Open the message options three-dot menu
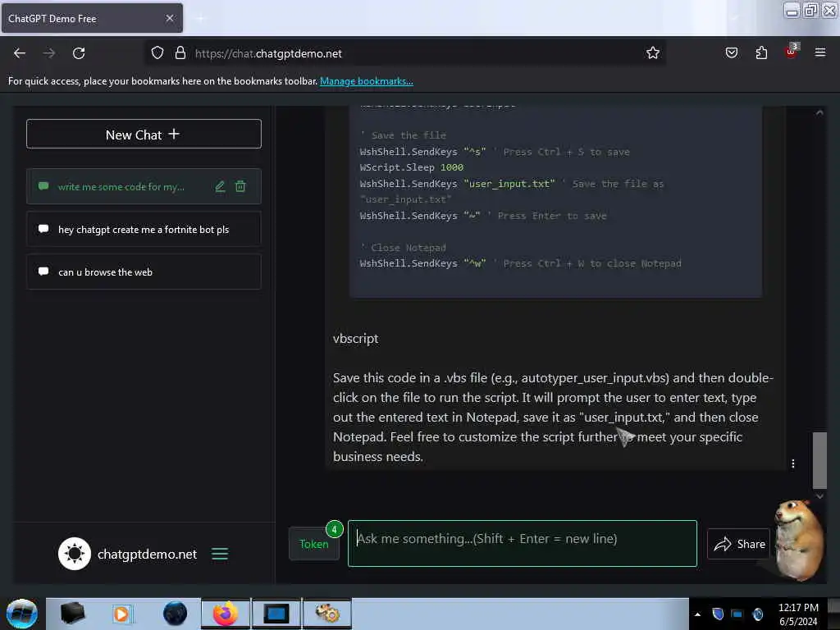840x630 pixels. [x=793, y=463]
